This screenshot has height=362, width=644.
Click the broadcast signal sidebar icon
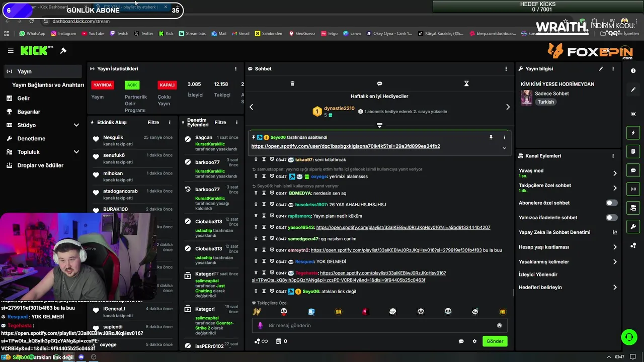click(633, 189)
